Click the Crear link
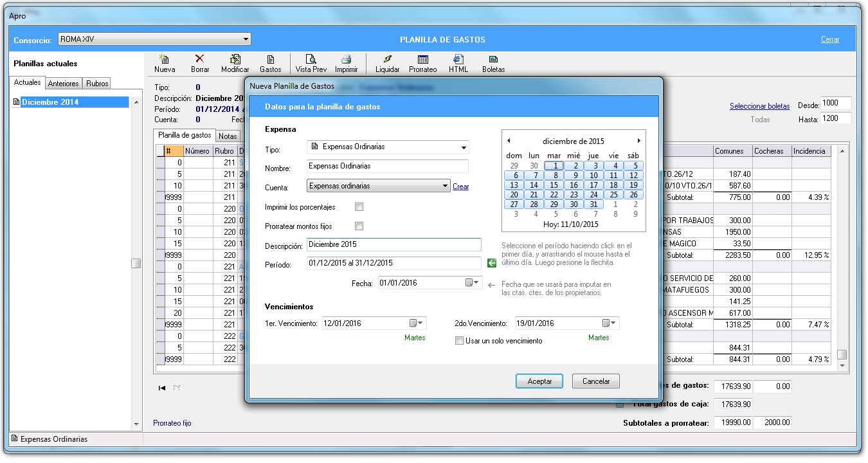The height and width of the screenshot is (463, 868). coord(460,186)
